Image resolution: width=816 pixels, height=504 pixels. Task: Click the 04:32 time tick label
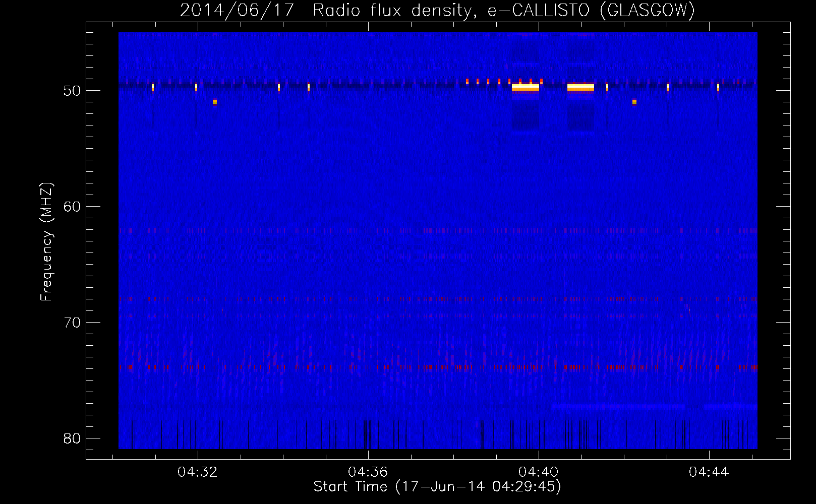coord(198,472)
